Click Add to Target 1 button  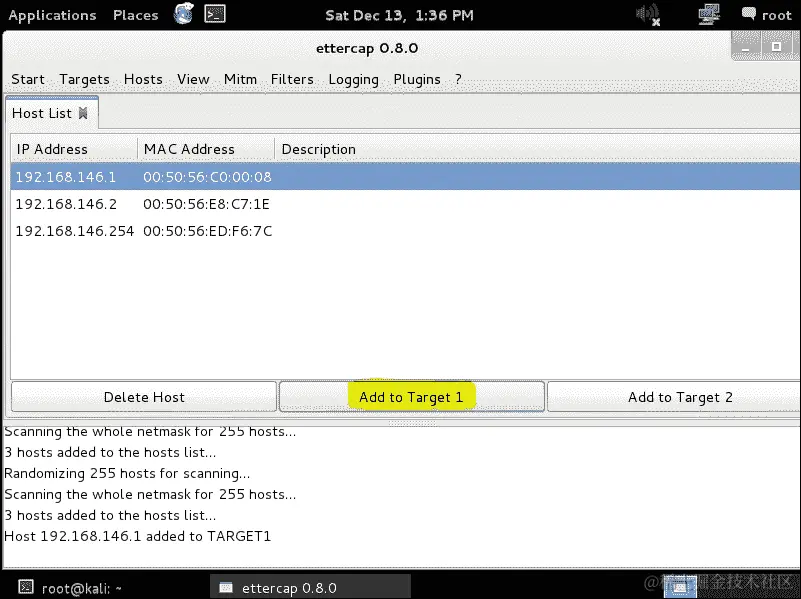click(412, 397)
